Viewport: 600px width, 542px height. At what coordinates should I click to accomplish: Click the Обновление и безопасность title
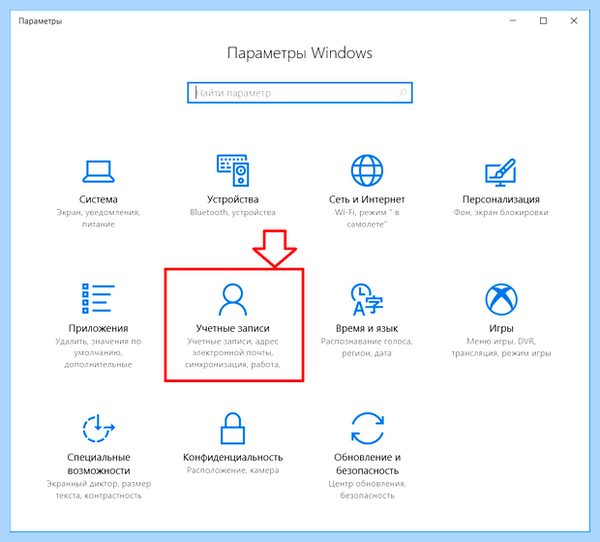[x=367, y=464]
